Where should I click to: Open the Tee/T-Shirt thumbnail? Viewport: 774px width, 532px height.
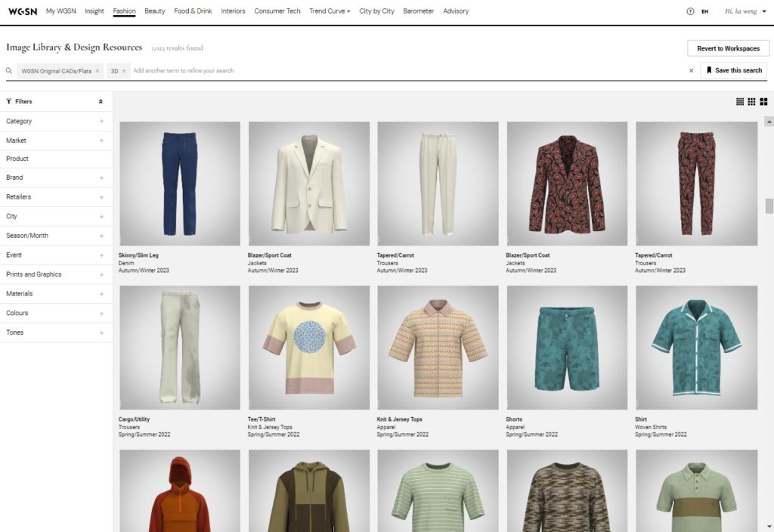[x=309, y=348]
